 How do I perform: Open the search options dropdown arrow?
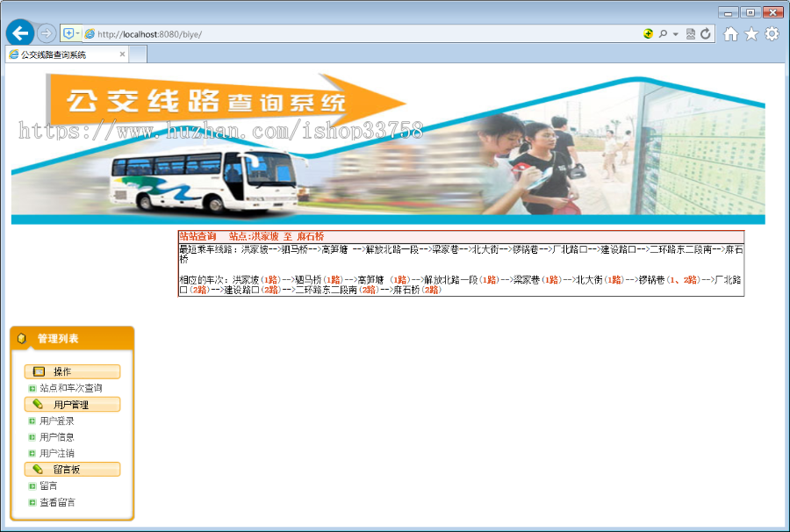click(x=675, y=34)
